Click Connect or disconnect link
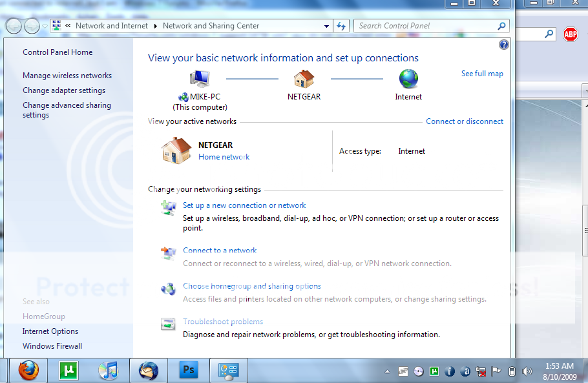Image resolution: width=588 pixels, height=383 pixels. pyautogui.click(x=465, y=121)
